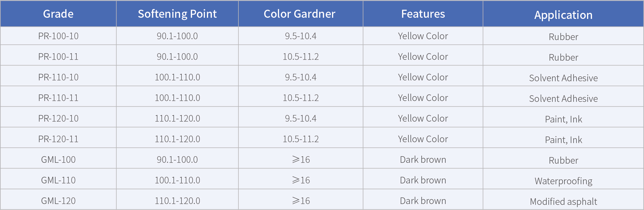This screenshot has height=210, width=644.
Task: Click the Waterproofing application cell
Action: click(563, 181)
